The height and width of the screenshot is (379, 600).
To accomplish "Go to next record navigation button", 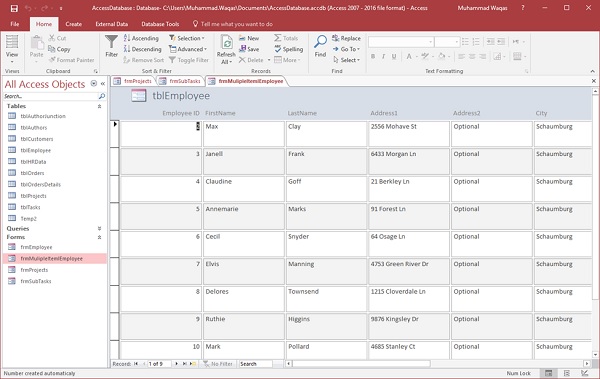I will [176, 364].
